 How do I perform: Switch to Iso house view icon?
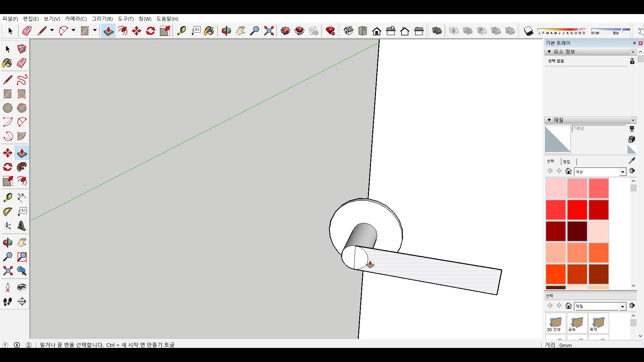pos(348,31)
